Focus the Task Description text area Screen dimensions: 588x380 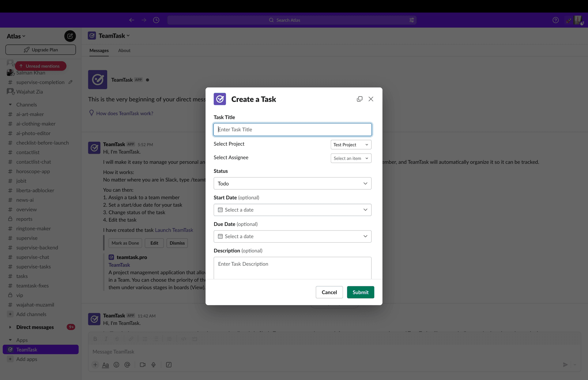[x=292, y=268]
